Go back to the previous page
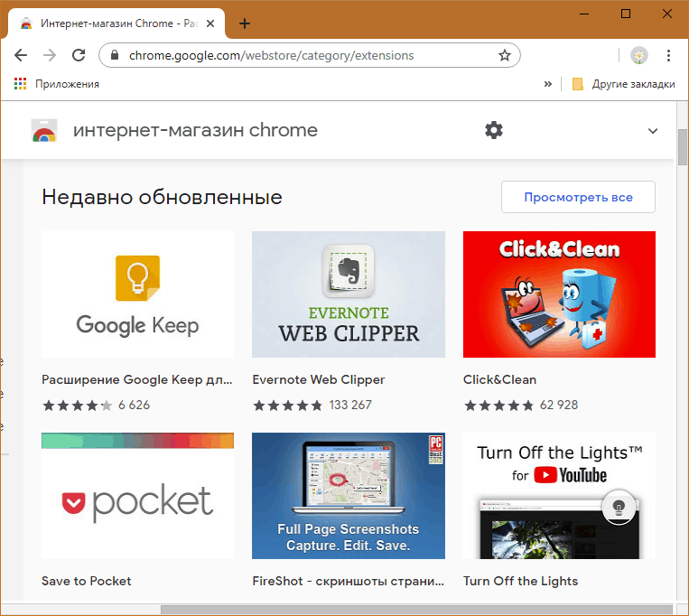The width and height of the screenshot is (689, 616). (21, 55)
